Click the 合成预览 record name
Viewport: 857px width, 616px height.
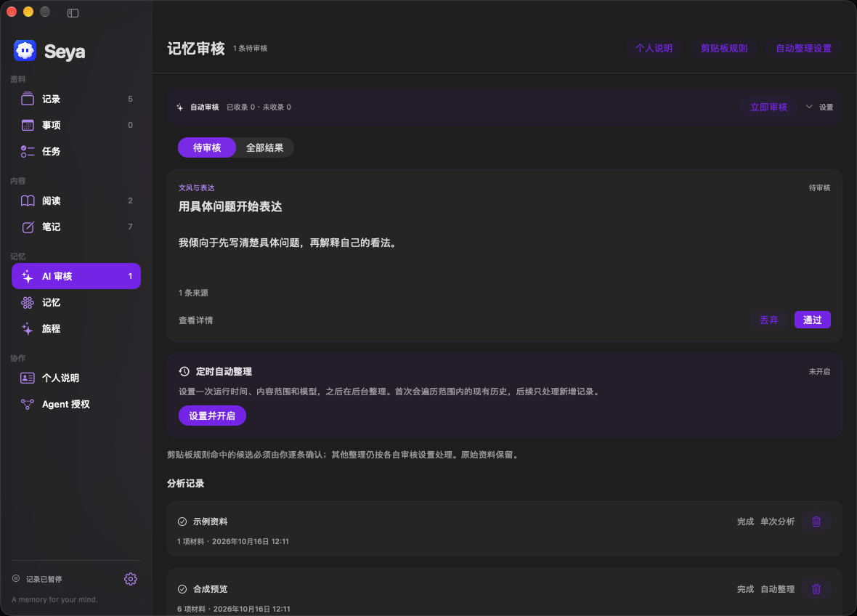click(211, 588)
